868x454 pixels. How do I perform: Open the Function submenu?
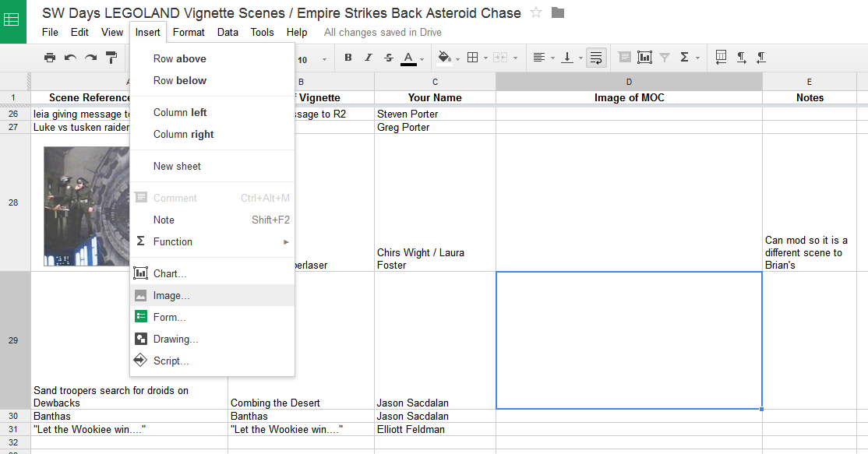pyautogui.click(x=212, y=241)
